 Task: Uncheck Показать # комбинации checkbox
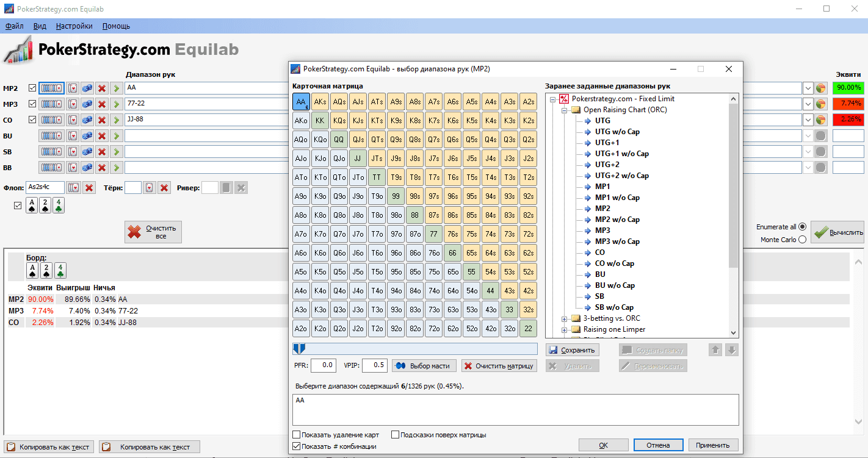(x=297, y=446)
